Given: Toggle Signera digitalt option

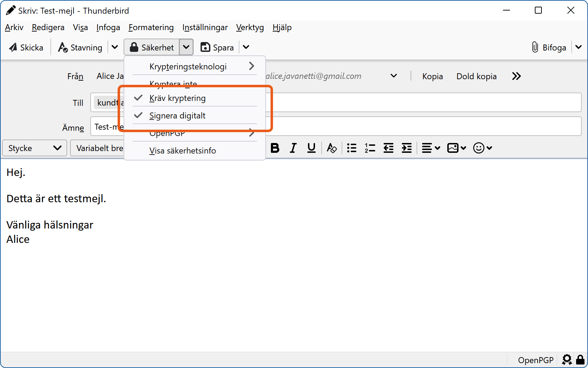Looking at the screenshot, I should tap(195, 116).
